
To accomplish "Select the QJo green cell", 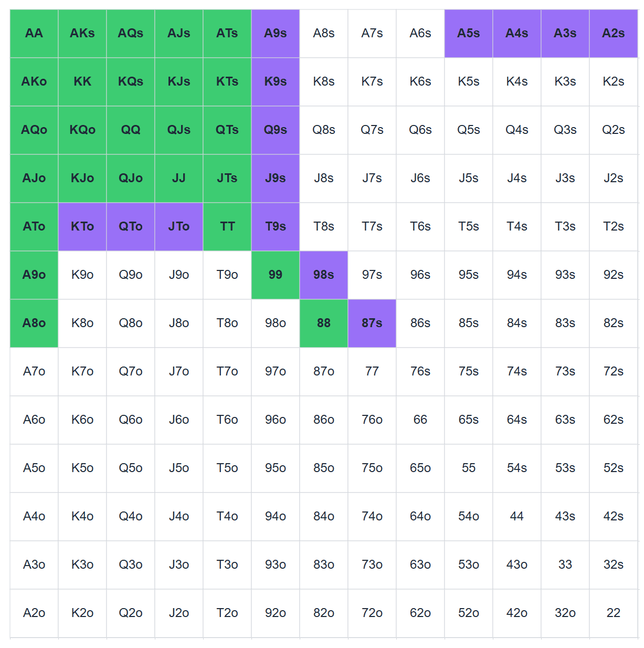I will point(131,179).
